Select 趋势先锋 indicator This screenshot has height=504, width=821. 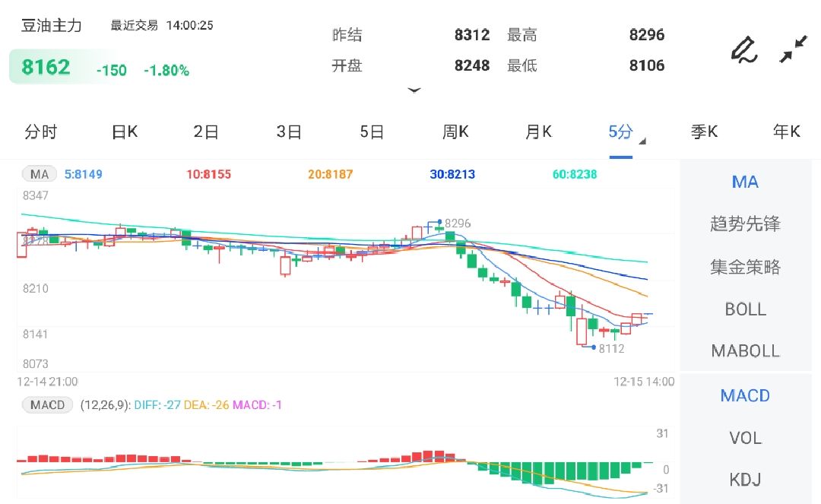coord(745,224)
